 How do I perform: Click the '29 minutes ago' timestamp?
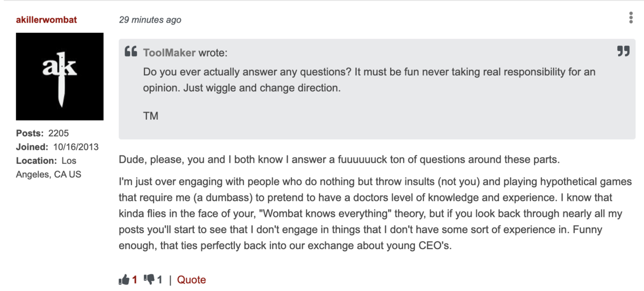tap(150, 20)
